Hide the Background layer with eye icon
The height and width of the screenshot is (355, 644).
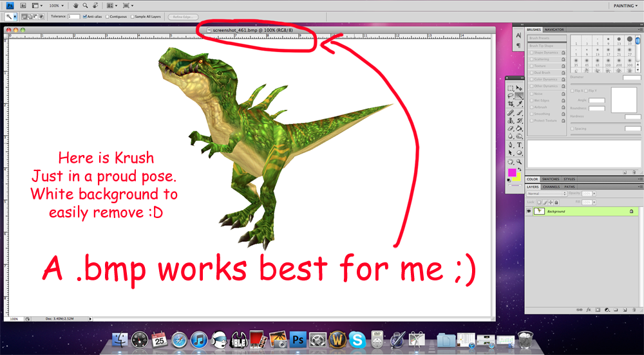point(529,211)
